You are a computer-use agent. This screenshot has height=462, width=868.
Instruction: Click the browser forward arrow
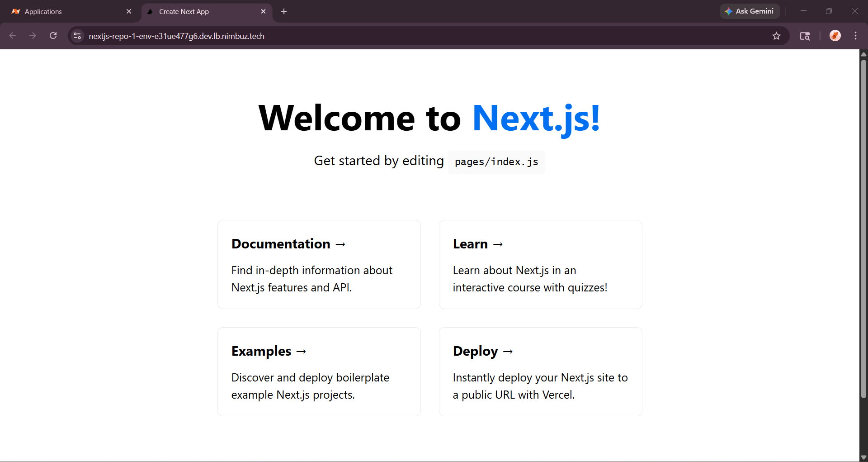click(33, 36)
